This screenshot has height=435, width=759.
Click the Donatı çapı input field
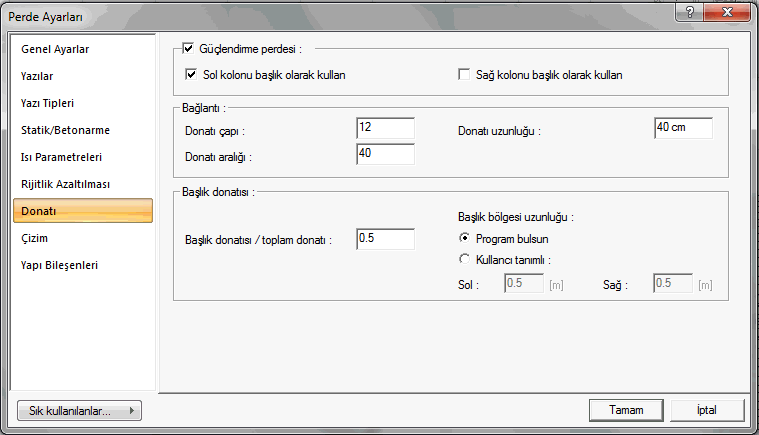pos(385,128)
